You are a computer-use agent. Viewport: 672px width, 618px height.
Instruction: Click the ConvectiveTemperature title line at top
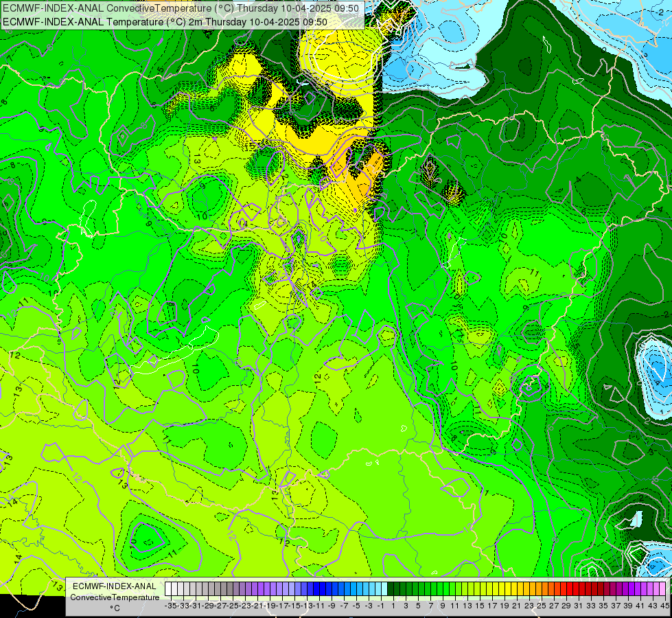click(x=181, y=8)
